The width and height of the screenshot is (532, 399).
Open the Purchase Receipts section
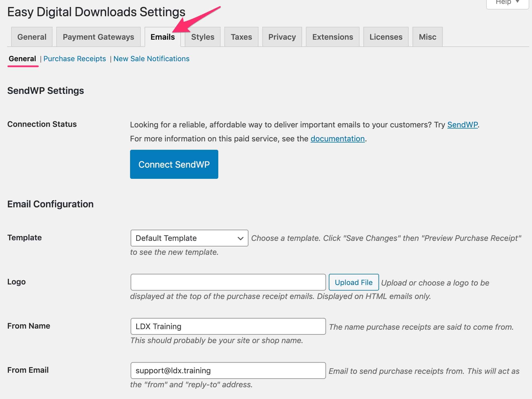click(x=75, y=59)
